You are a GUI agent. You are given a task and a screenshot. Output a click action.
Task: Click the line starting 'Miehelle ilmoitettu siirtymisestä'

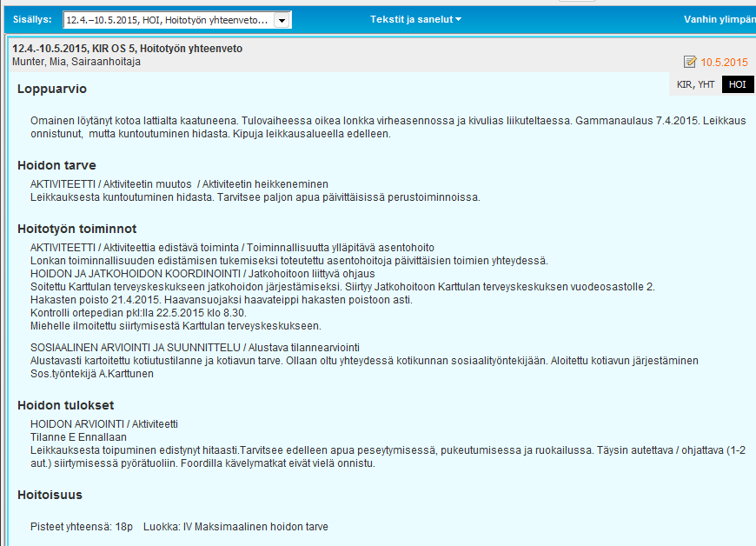[176, 325]
